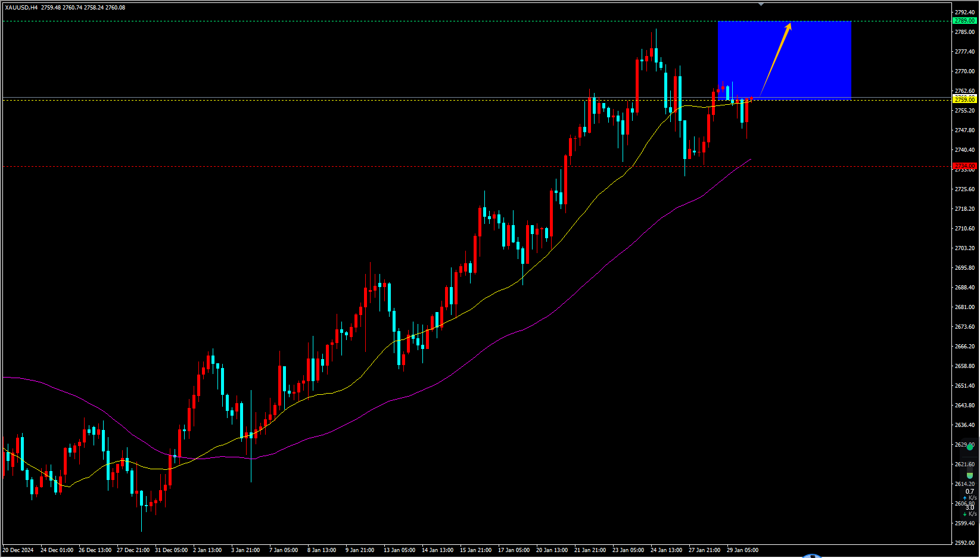The image size is (980, 558).
Task: Select the yellow 2759.00 price level label
Action: (965, 99)
